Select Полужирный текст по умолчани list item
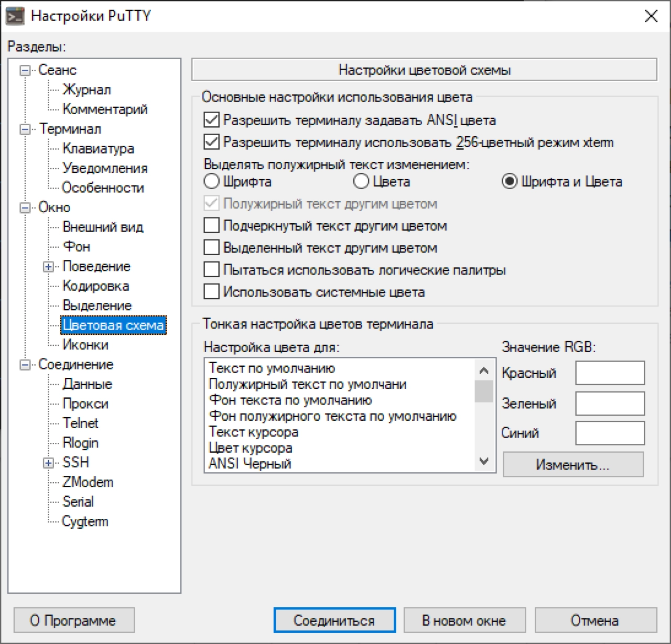 (x=340, y=384)
